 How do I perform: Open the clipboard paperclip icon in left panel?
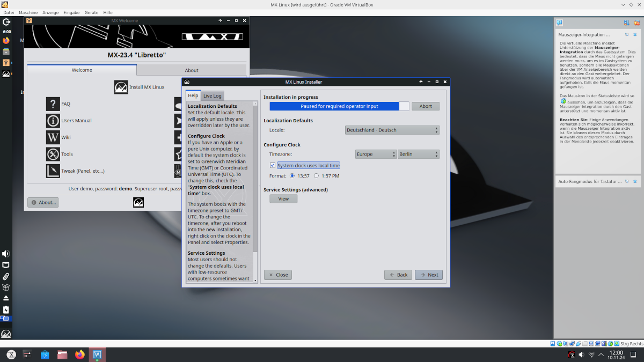[6, 276]
